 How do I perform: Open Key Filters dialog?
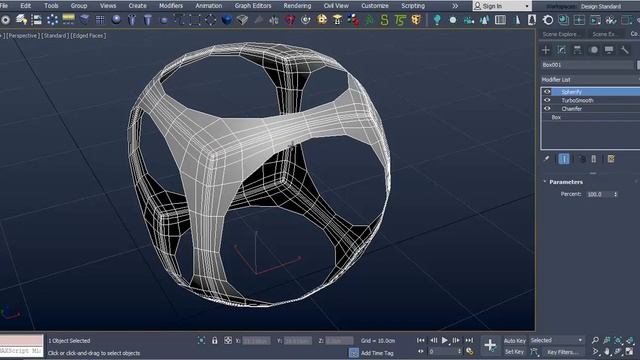(x=562, y=352)
